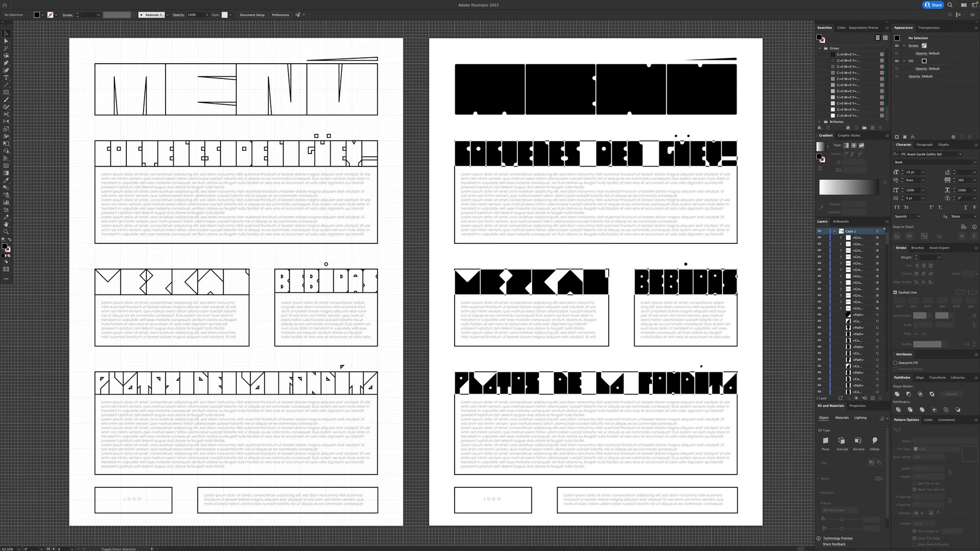Choose Revolve 3D type
This screenshot has width=980, height=551.
[x=858, y=440]
